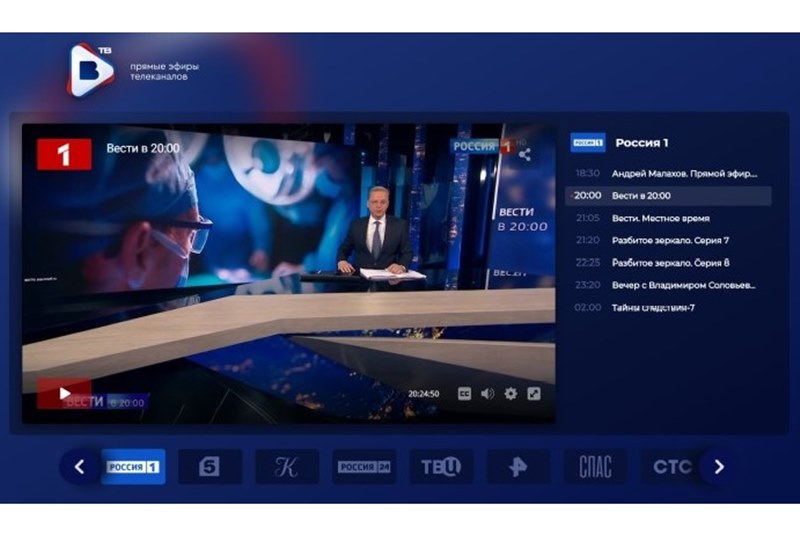Mute the video volume

pos(487,394)
